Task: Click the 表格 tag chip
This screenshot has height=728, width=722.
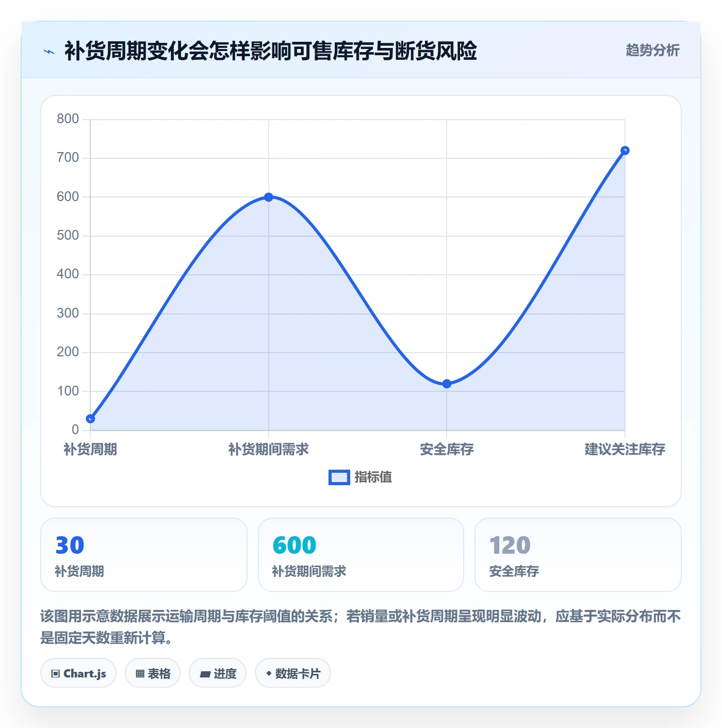Action: (x=153, y=673)
